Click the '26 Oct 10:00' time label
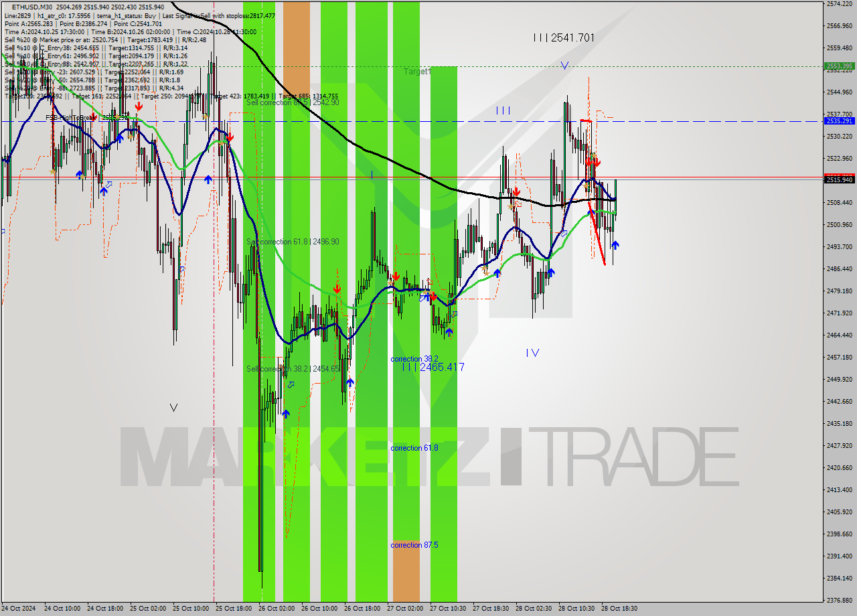Screen dimensions: 857x616 click(319, 609)
